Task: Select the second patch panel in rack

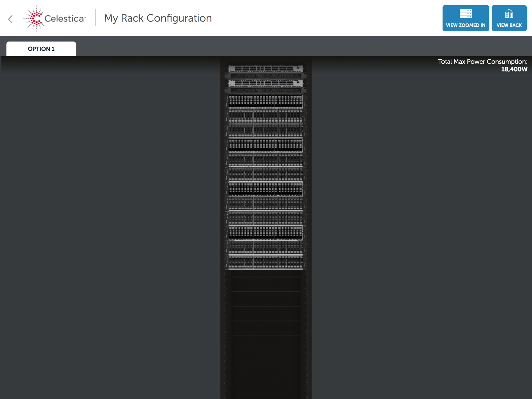Action: [266, 91]
